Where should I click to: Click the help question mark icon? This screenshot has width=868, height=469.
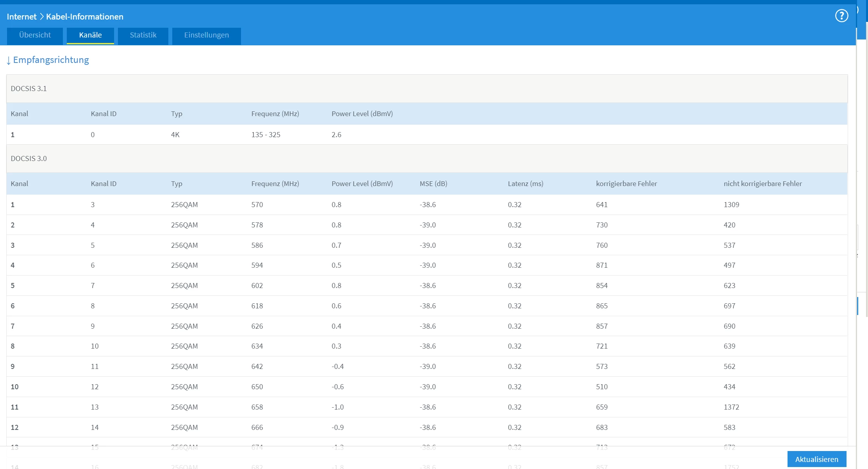click(841, 16)
